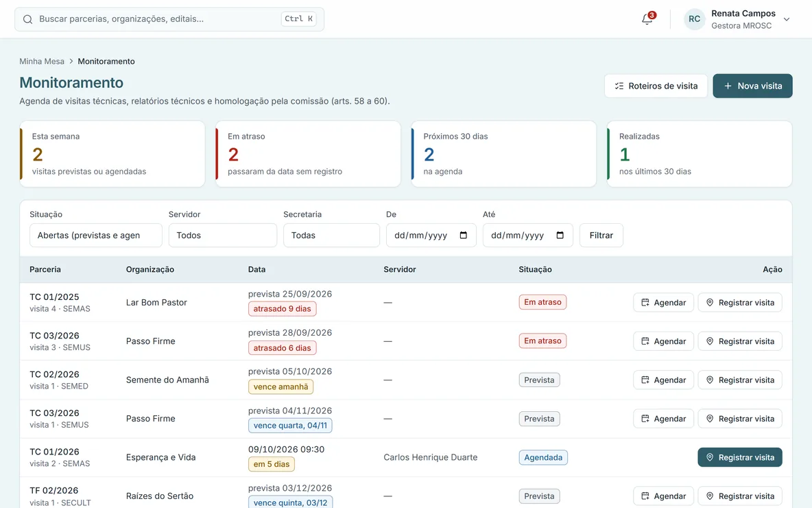This screenshot has height=508, width=812.
Task: Click the 'atrasado 6 dias' badge
Action: coord(283,348)
